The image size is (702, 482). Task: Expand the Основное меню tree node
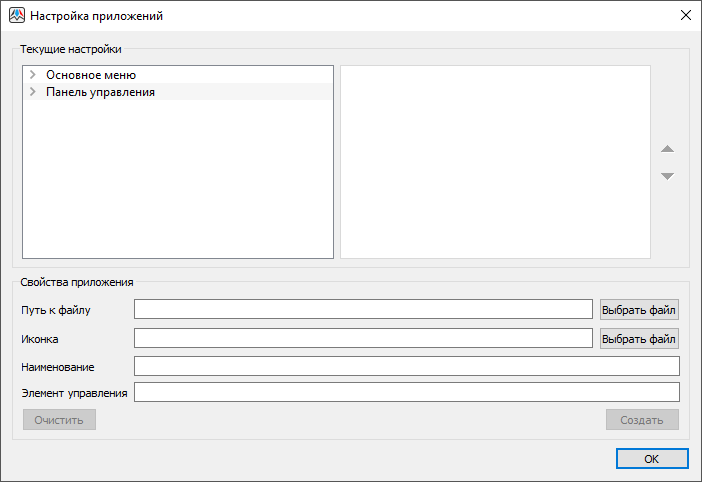pyautogui.click(x=33, y=75)
